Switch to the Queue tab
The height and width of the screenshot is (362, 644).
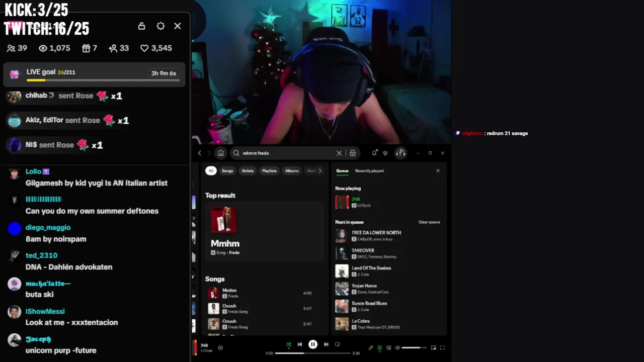[342, 170]
